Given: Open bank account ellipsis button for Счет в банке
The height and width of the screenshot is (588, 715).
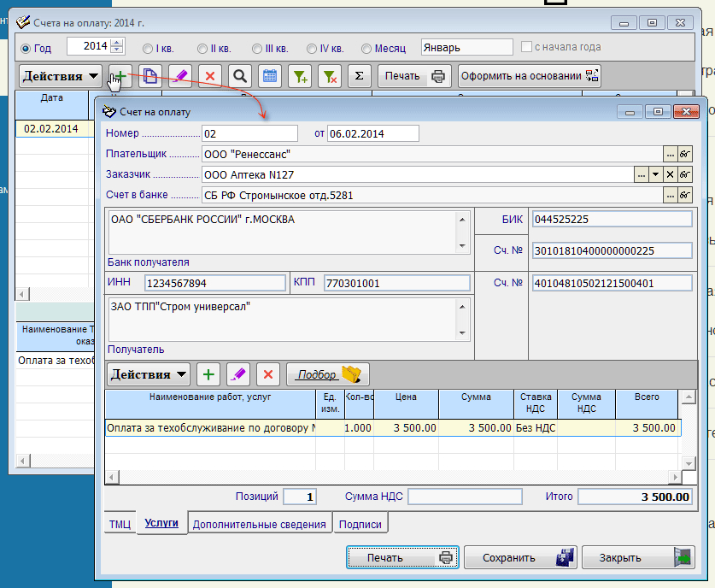Looking at the screenshot, I should coord(670,195).
